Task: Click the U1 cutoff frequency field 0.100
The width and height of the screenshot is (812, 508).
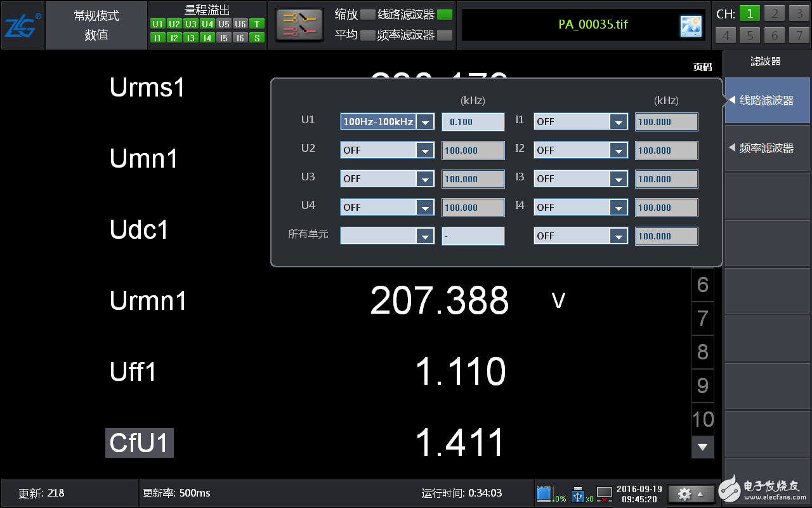Action: [473, 122]
